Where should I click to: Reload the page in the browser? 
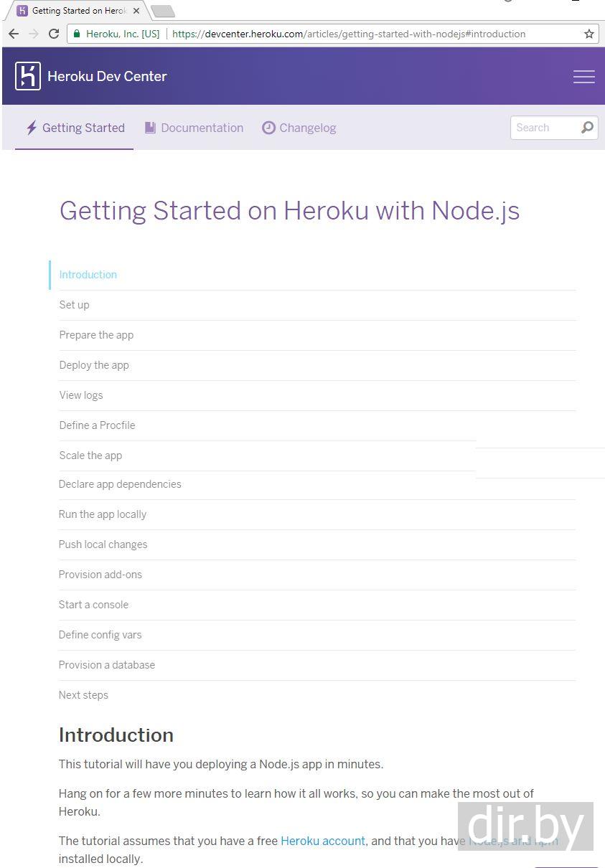pos(54,34)
